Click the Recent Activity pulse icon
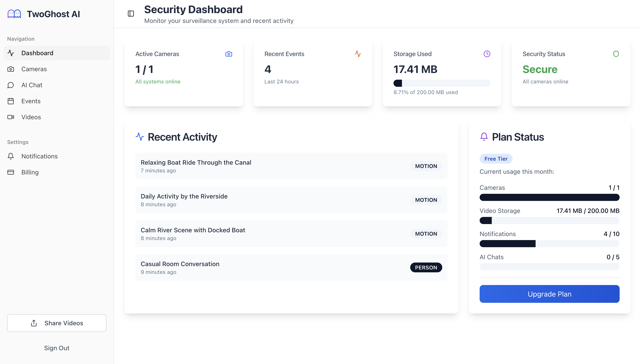This screenshot has height=364, width=641. tap(140, 137)
